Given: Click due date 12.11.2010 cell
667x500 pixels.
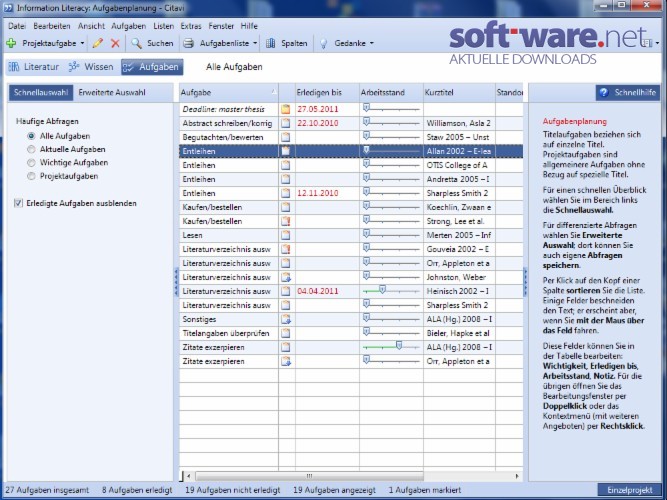Looking at the screenshot, I should coord(327,193).
